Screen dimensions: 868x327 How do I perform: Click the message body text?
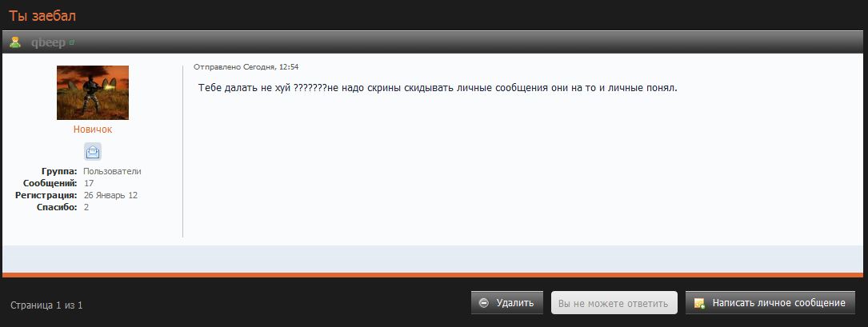click(438, 88)
